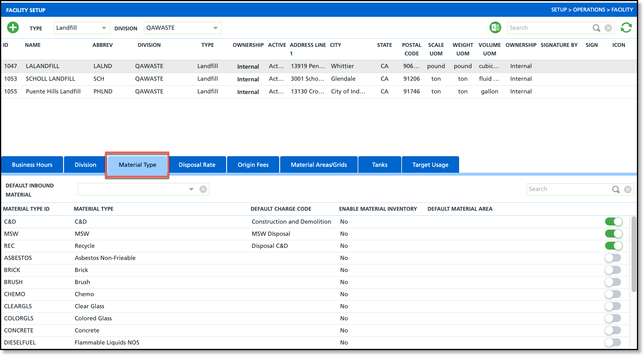Click the material list vertical scrollbar
The height and width of the screenshot is (356, 644).
coord(634,254)
